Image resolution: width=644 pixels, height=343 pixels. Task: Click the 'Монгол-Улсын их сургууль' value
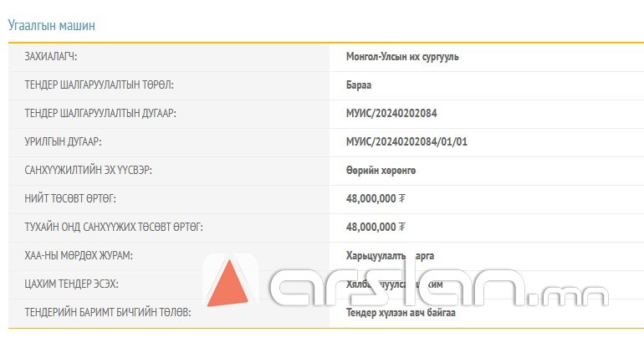click(402, 57)
